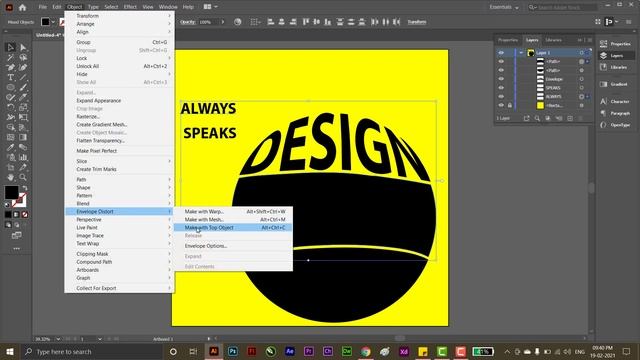Select the Paintbrush tool
The image size is (640, 360).
point(23,87)
